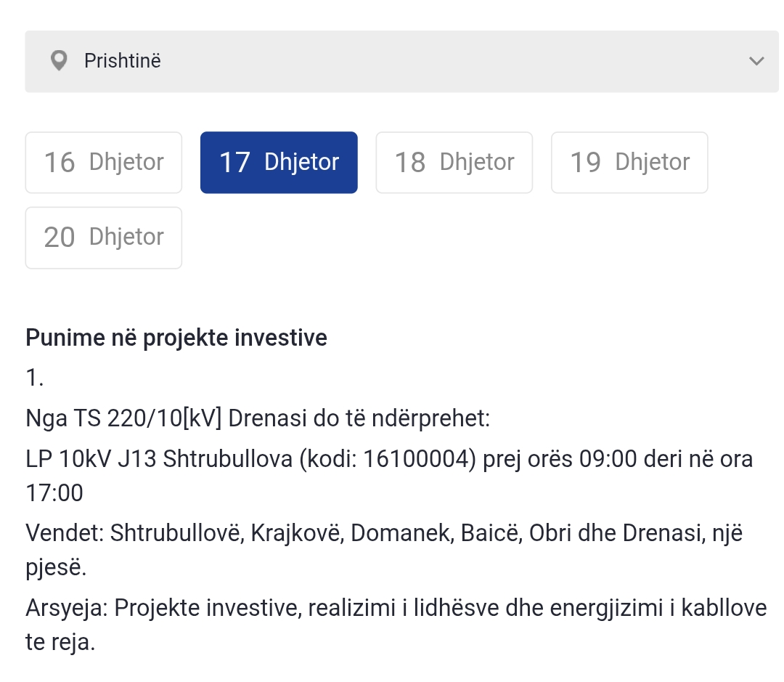Click the Nga TS 220/10[kV] Drenasi line

click(x=258, y=418)
